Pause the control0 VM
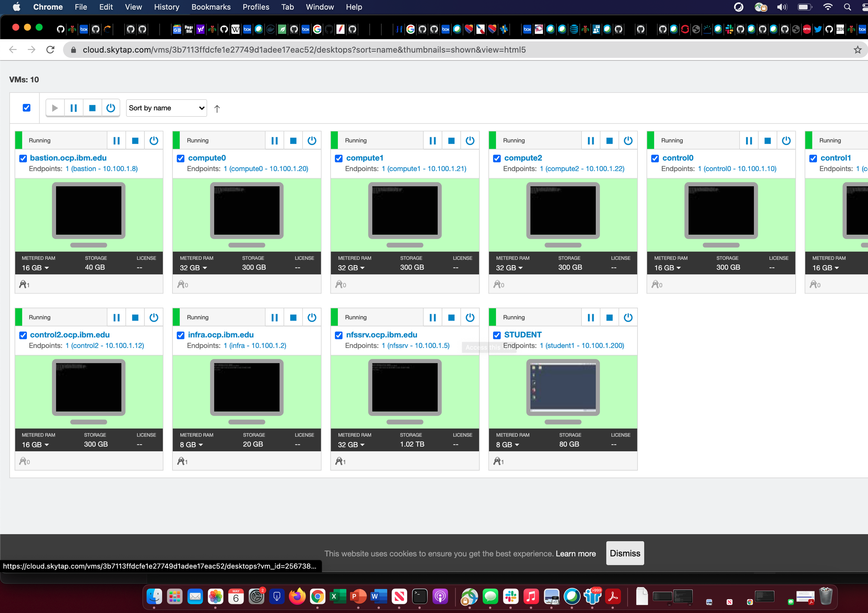 pos(748,141)
